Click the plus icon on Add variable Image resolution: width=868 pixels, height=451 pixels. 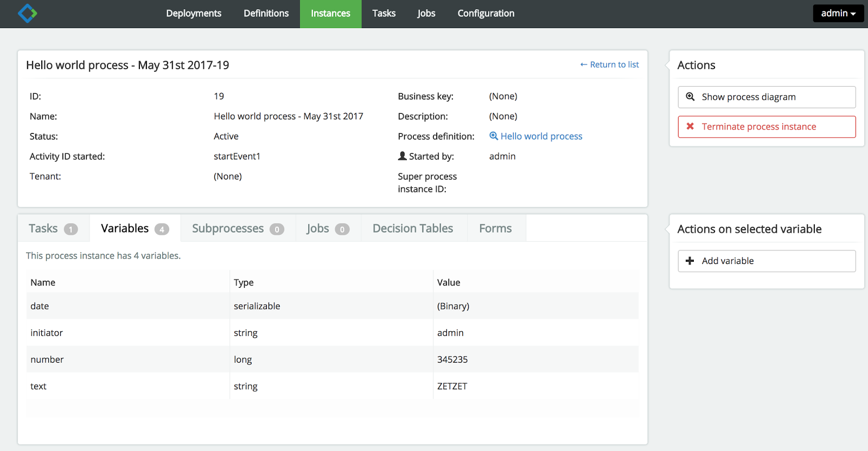pos(690,261)
